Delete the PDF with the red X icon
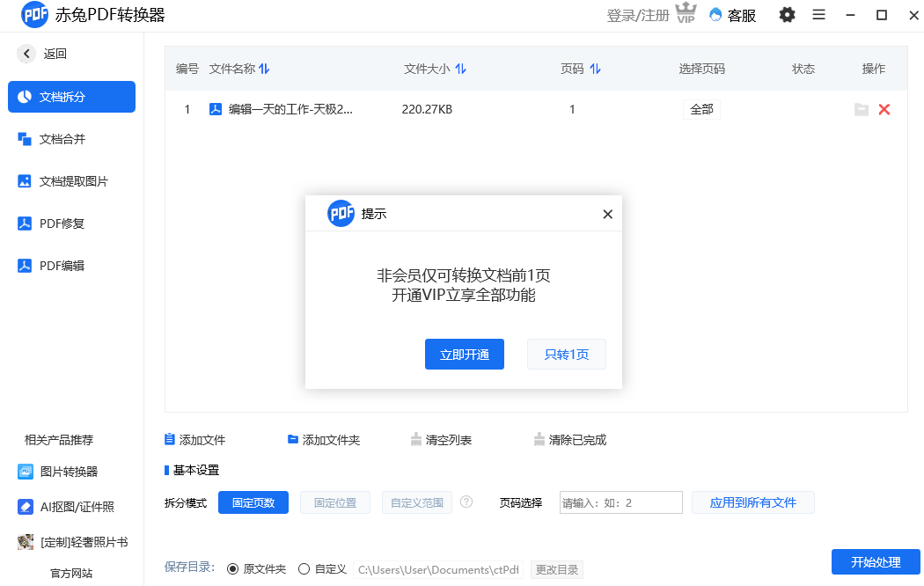This screenshot has height=586, width=924. click(x=884, y=109)
